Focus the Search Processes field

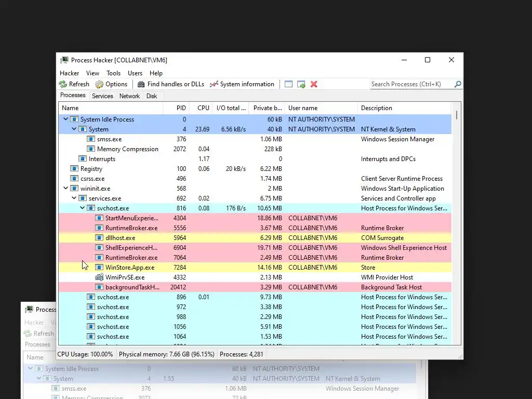point(412,84)
